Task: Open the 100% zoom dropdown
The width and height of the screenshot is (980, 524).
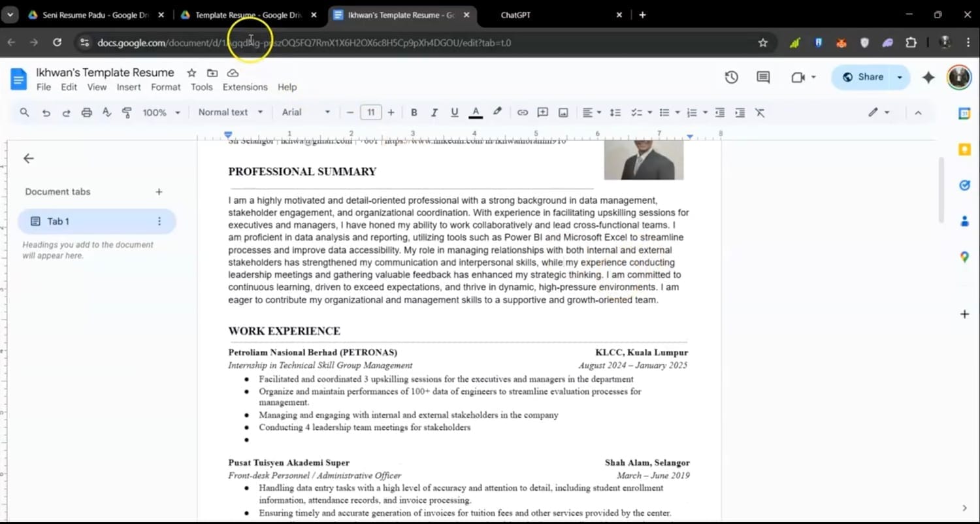Action: [161, 112]
